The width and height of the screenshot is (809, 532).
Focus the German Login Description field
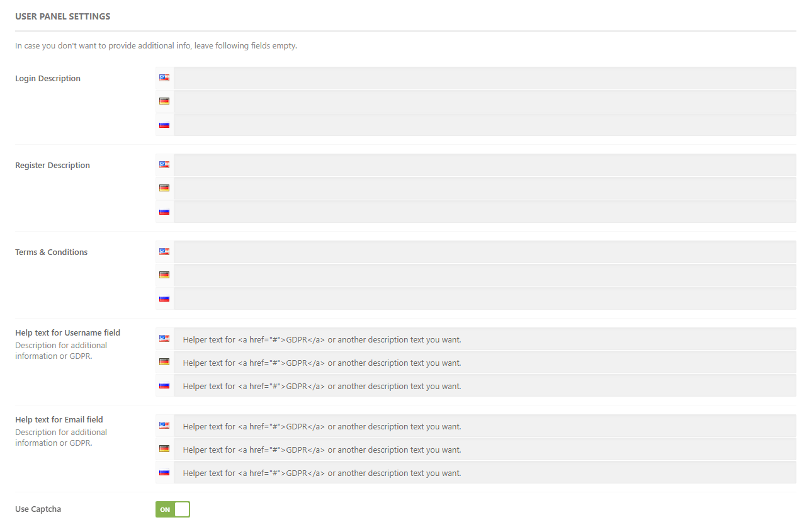pos(485,101)
